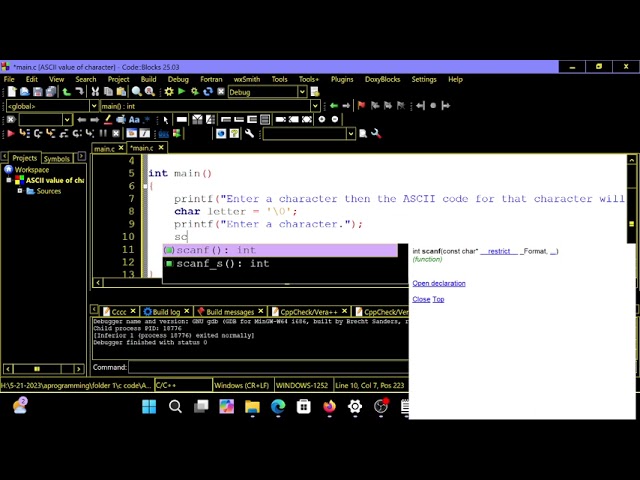Screen dimensions: 640x480
Task: Toggle match case Aa option
Action: click(x=134, y=120)
